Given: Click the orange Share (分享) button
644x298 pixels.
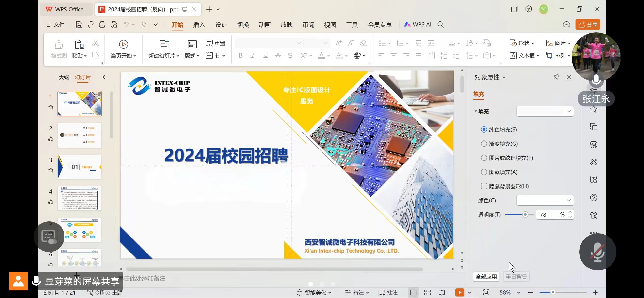Looking at the screenshot, I should 588,25.
